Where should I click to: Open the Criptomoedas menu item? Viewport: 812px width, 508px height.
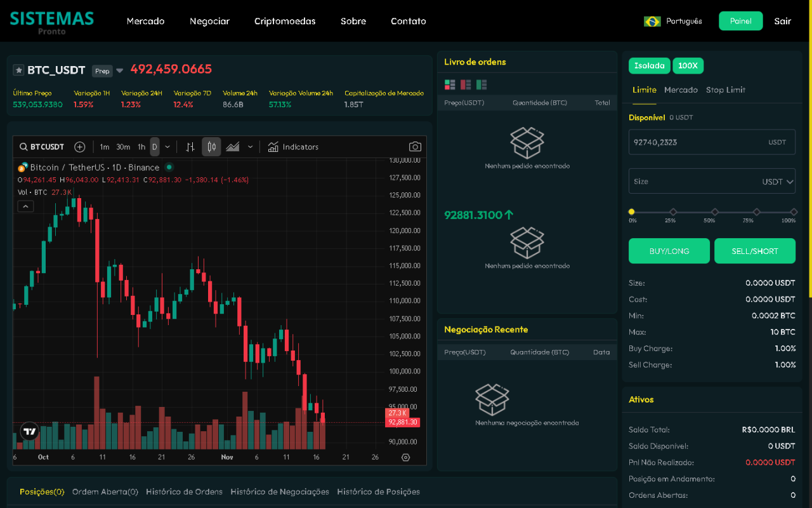click(284, 21)
